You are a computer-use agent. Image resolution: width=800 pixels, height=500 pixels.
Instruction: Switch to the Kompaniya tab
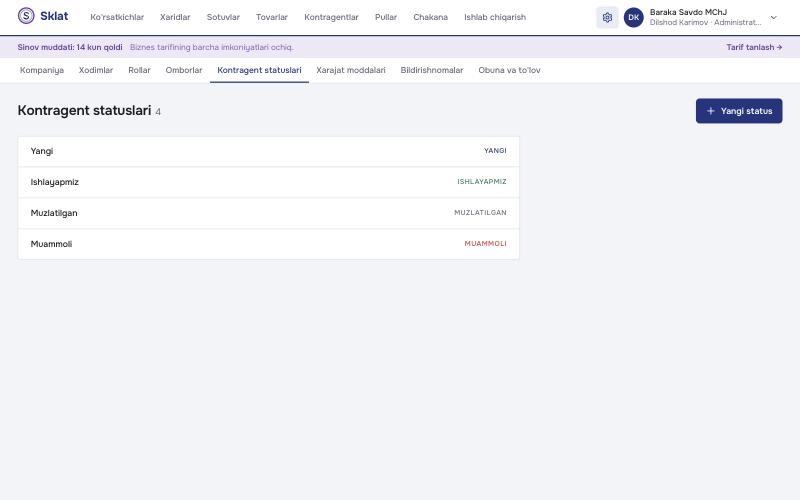[x=42, y=70]
